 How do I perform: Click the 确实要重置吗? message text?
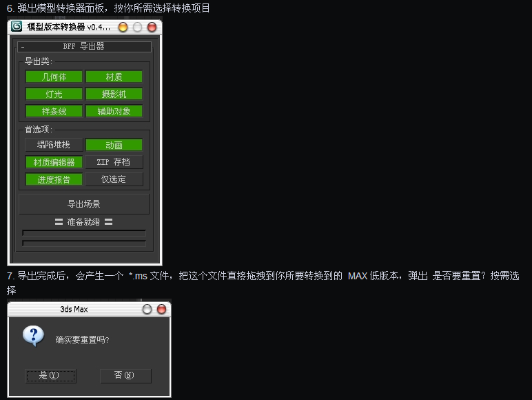[x=83, y=340]
